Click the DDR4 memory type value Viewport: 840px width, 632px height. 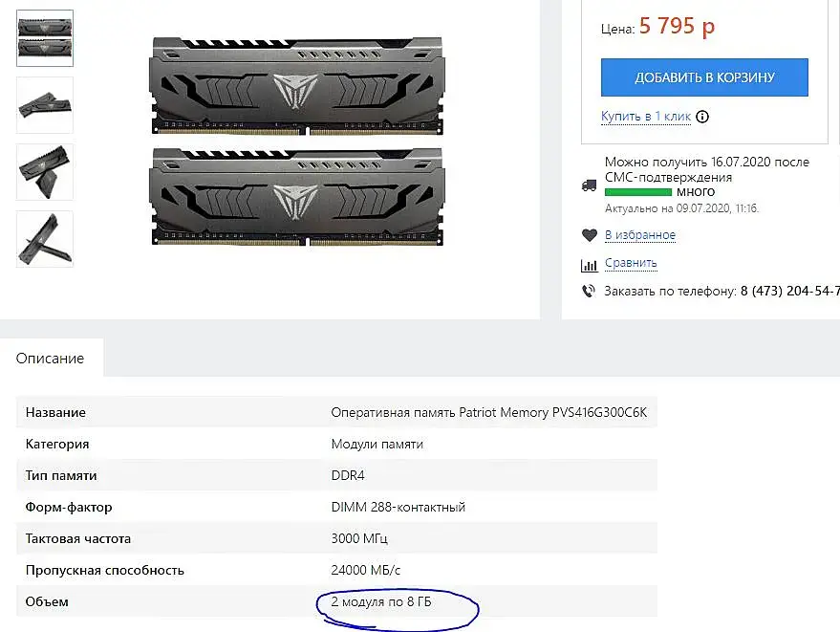(x=348, y=475)
